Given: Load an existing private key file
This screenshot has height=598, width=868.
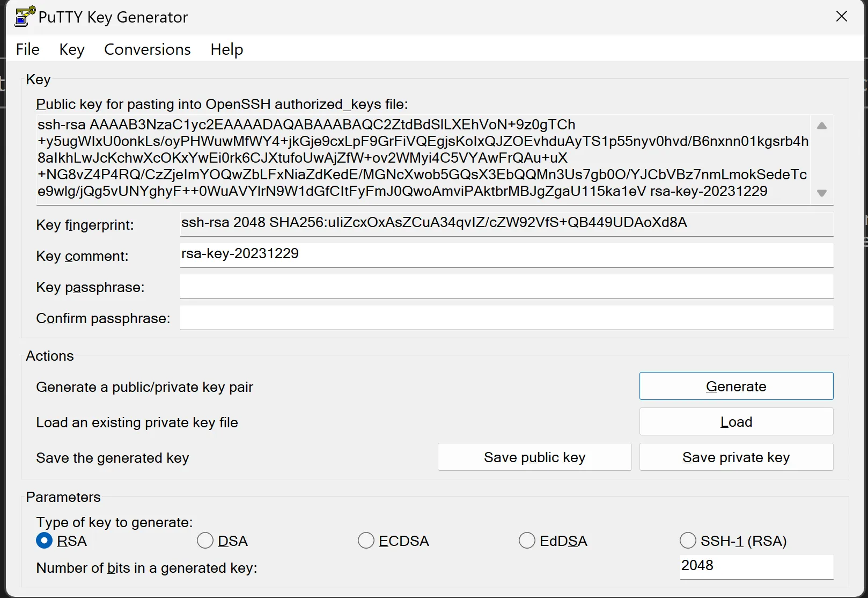Looking at the screenshot, I should point(735,421).
